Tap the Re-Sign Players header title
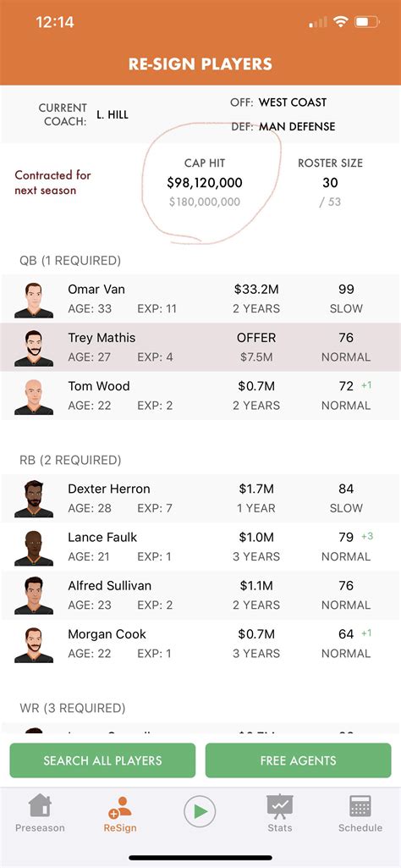Viewport: 401px width, 868px height. [200, 64]
